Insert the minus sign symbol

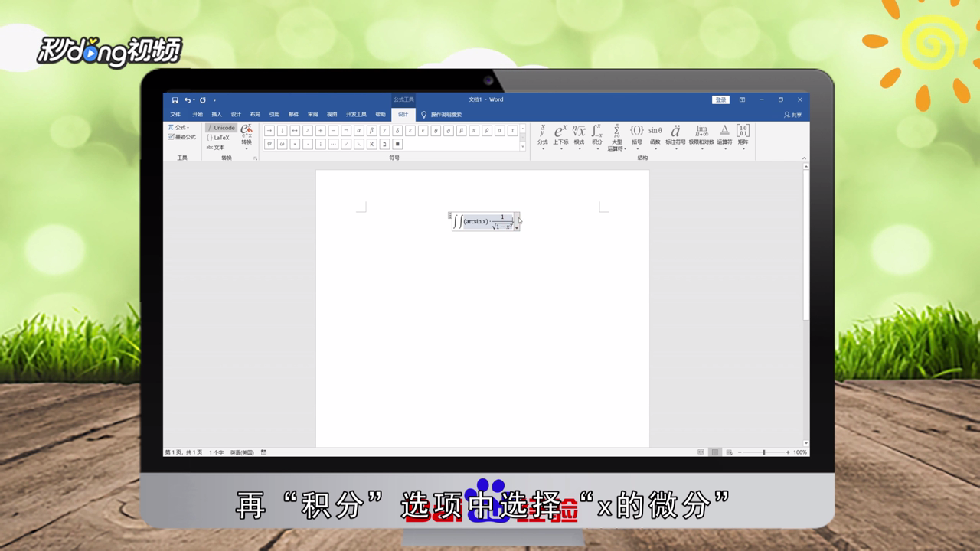(x=333, y=131)
